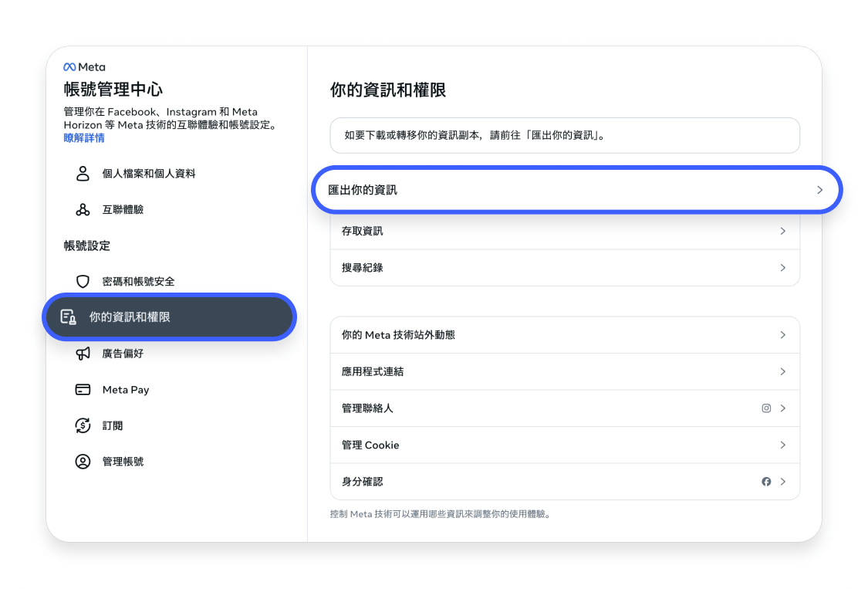This screenshot has height=589, width=868.
Task: Select the megaphone icon next to 廣告偏好
Action: coord(83,353)
